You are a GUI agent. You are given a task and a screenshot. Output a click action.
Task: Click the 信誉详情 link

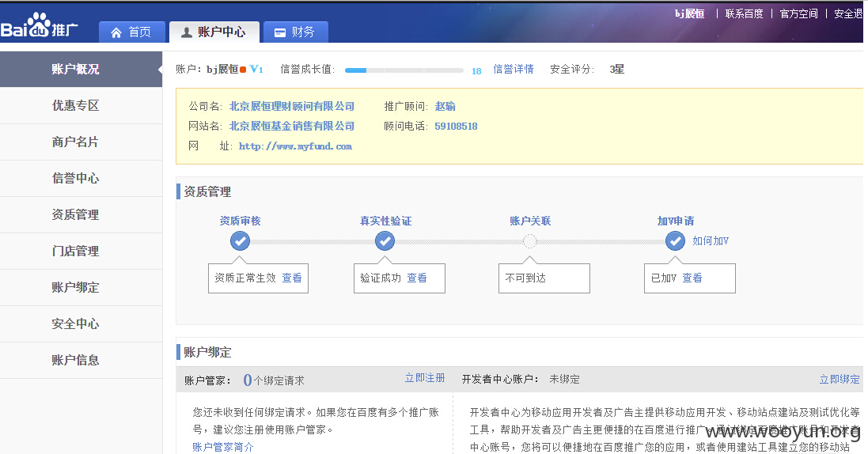(x=514, y=70)
